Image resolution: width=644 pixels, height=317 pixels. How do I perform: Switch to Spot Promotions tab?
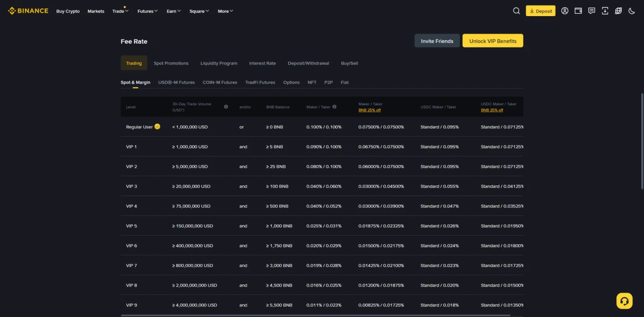click(171, 63)
